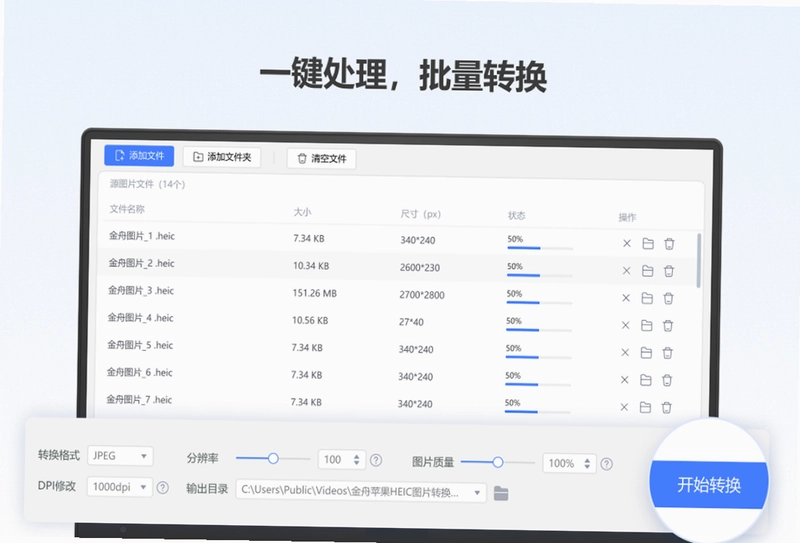This screenshot has width=800, height=543.
Task: Open folder for 金舟图片_5 .heic
Action: pos(646,353)
